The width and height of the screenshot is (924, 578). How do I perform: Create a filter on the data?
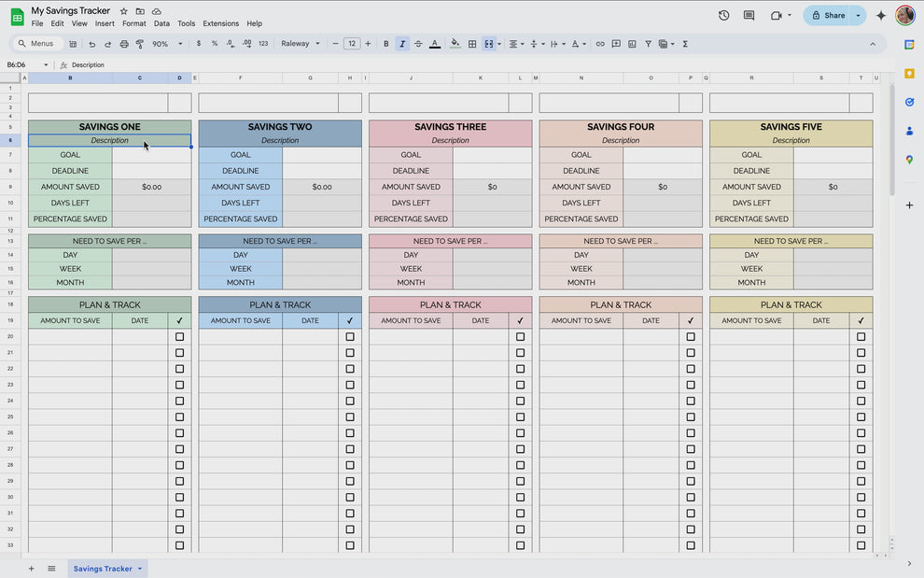point(648,43)
